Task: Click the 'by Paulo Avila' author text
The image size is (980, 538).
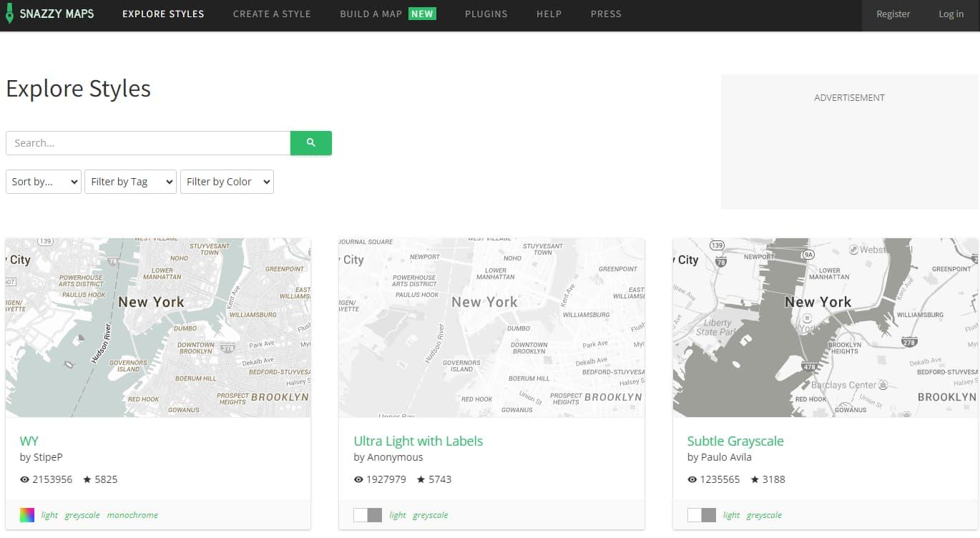Action: [720, 457]
